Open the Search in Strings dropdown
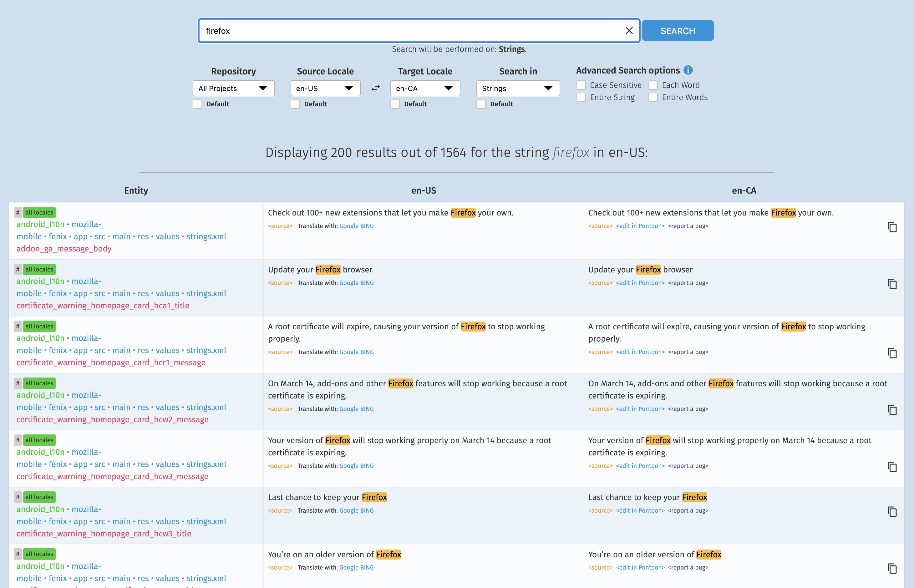914x588 pixels. (x=517, y=89)
